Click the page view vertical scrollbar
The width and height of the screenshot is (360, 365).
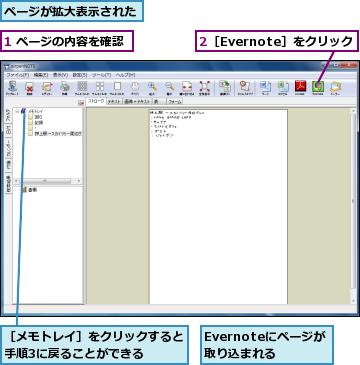(353, 202)
